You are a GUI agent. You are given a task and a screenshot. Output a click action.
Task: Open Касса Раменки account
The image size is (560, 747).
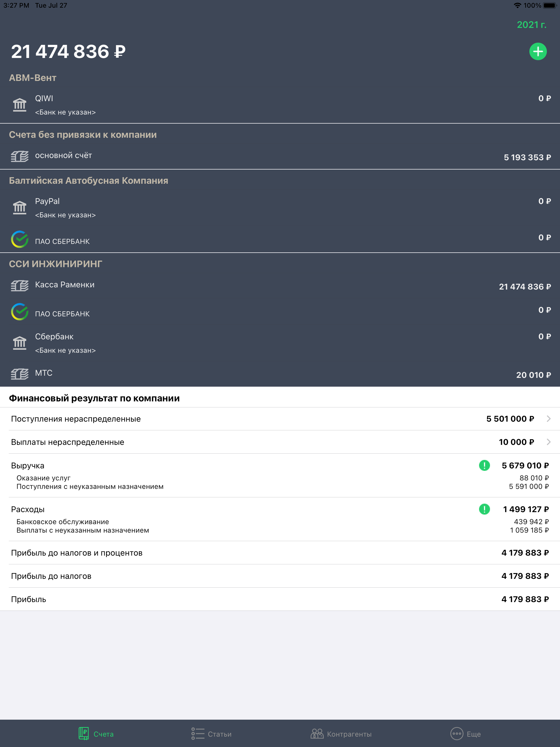click(x=280, y=286)
